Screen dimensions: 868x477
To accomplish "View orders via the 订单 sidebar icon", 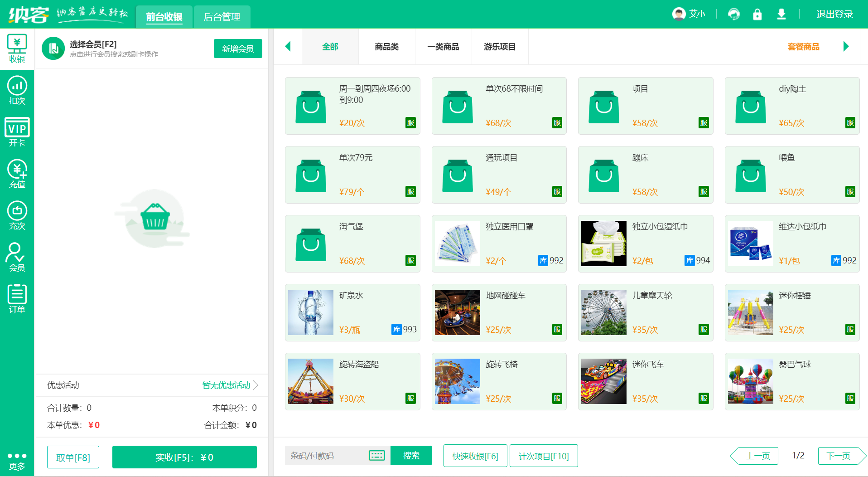I will pyautogui.click(x=17, y=298).
